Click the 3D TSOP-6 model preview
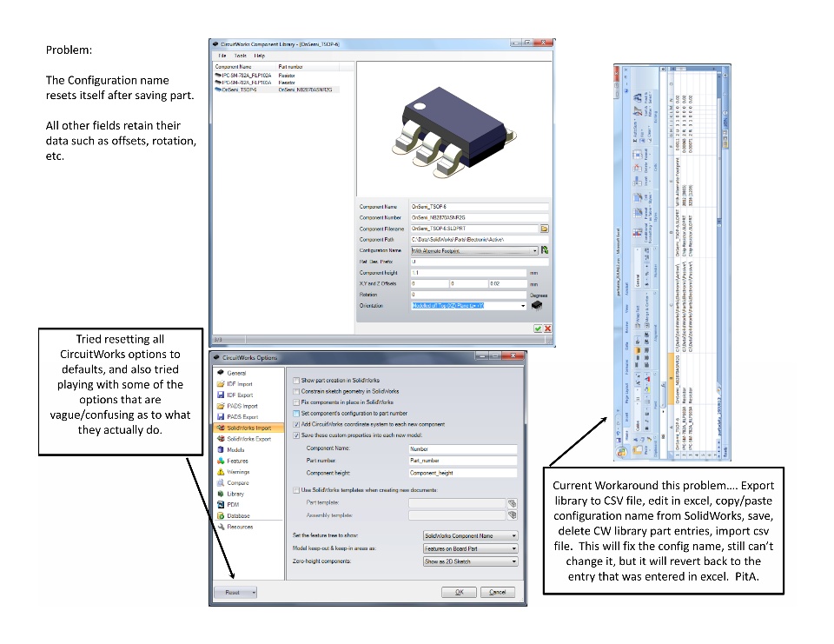 tap(453, 129)
